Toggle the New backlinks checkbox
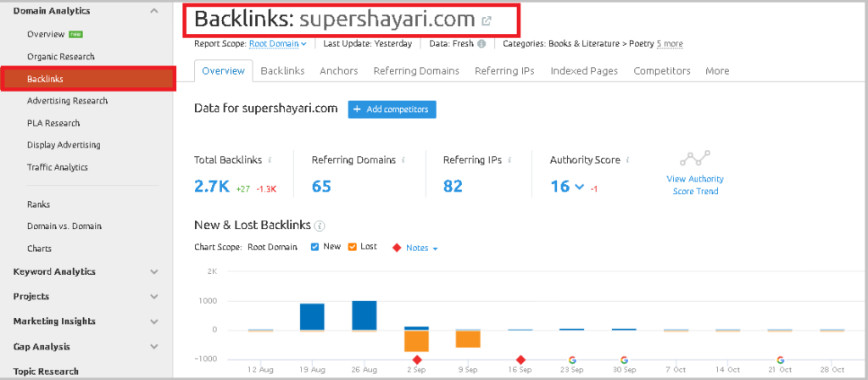The width and height of the screenshot is (868, 380). [314, 247]
